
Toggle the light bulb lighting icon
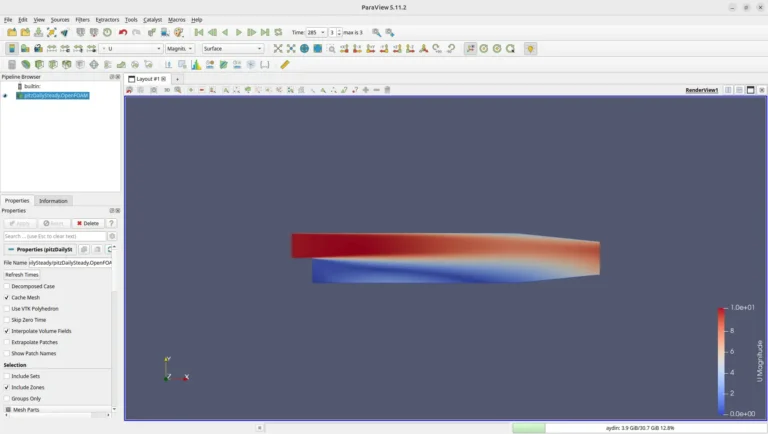pyautogui.click(x=530, y=48)
